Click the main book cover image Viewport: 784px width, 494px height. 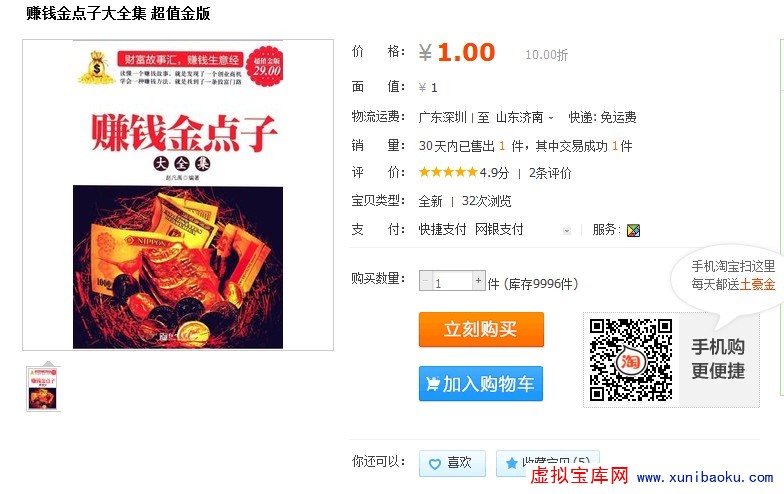178,195
